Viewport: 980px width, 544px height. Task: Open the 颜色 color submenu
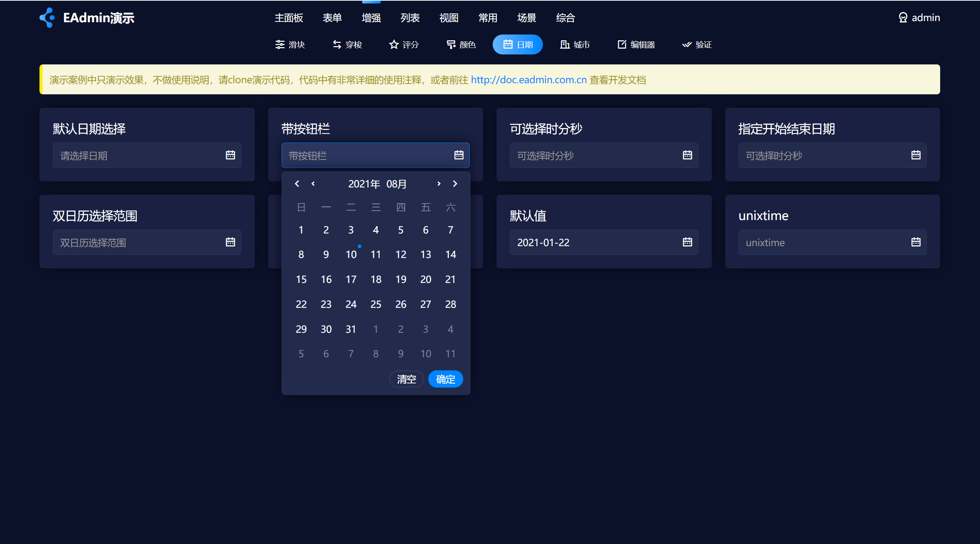click(x=461, y=44)
